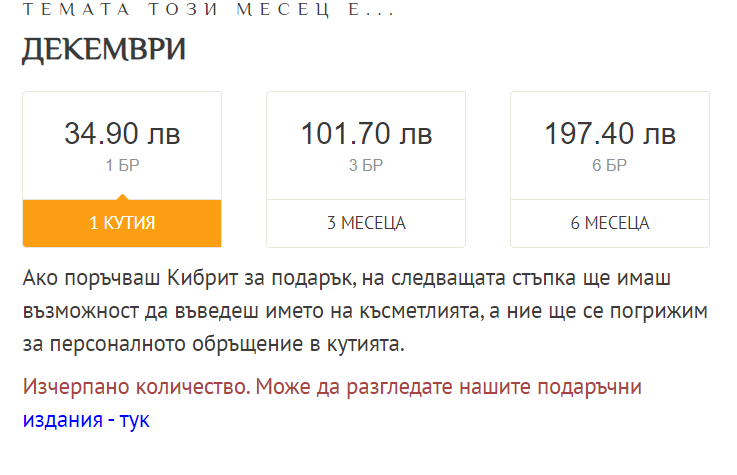Open the blue 'тук' link
The width and height of the screenshot is (737, 475).
[134, 420]
